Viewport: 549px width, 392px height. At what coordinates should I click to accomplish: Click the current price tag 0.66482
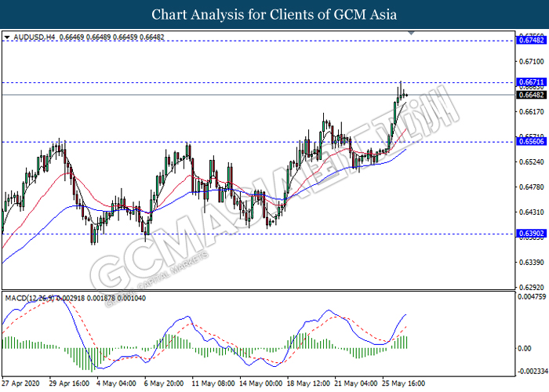[531, 95]
